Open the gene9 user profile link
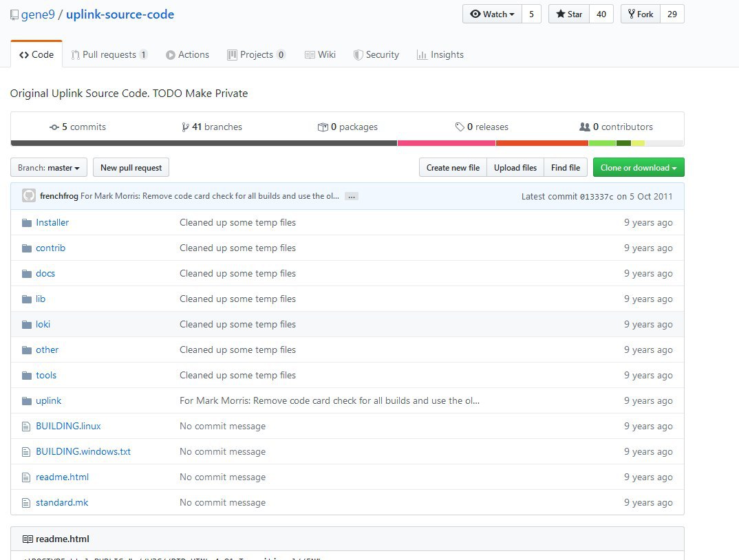 pos(38,14)
